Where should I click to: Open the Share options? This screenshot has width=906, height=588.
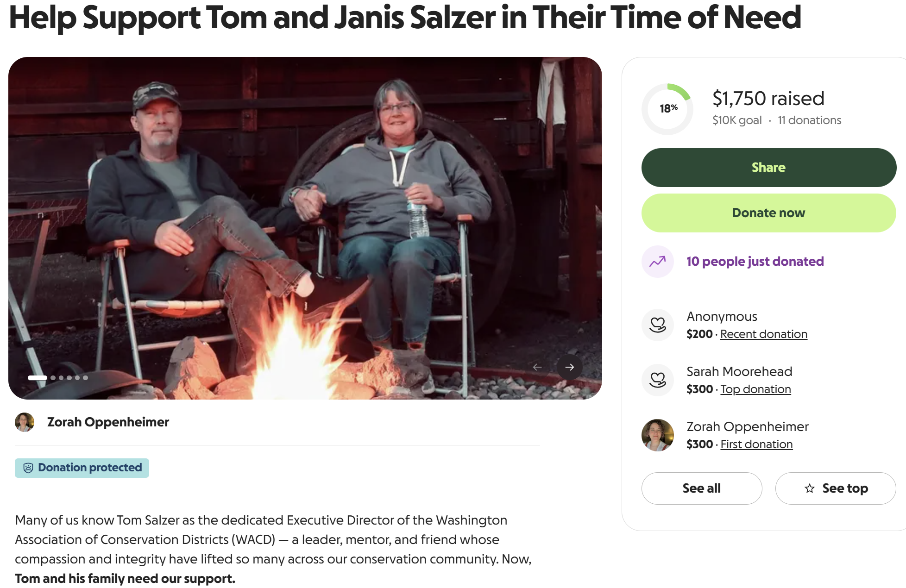point(768,167)
